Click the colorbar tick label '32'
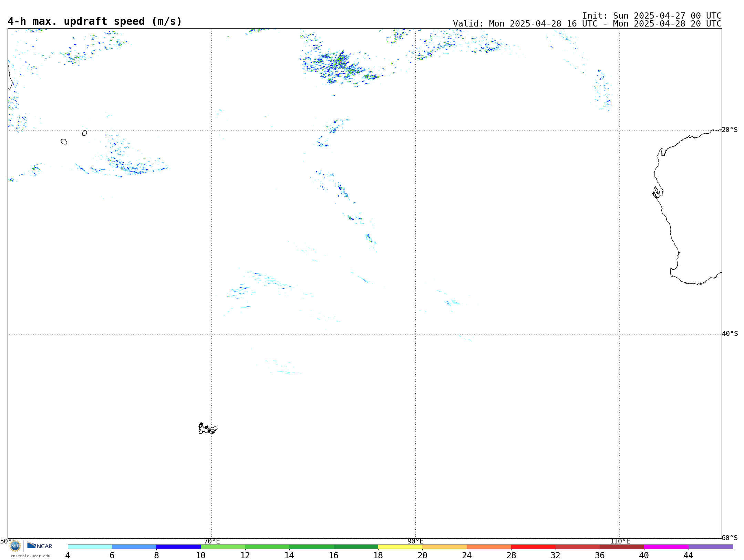This screenshot has width=744, height=560. point(556,555)
